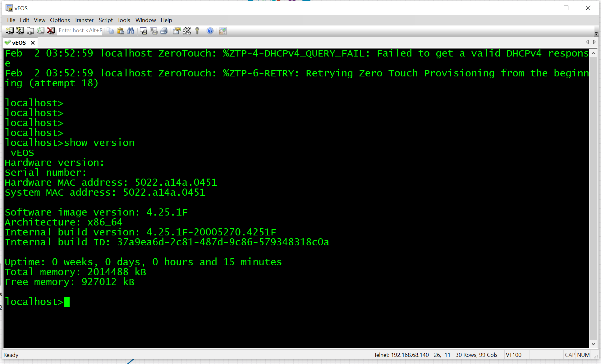Open the Options menu
The image size is (601, 364).
(60, 20)
